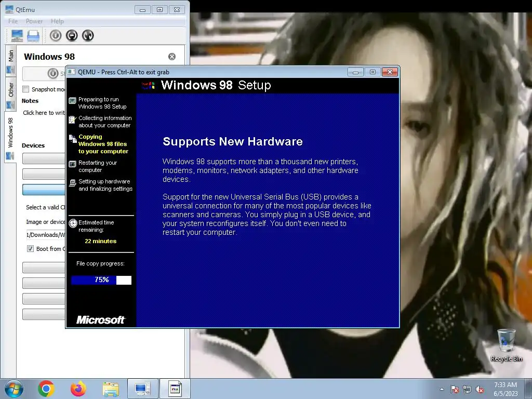The image size is (532, 399).
Task: Click the notes field 'Click here to write'
Action: [x=44, y=113]
